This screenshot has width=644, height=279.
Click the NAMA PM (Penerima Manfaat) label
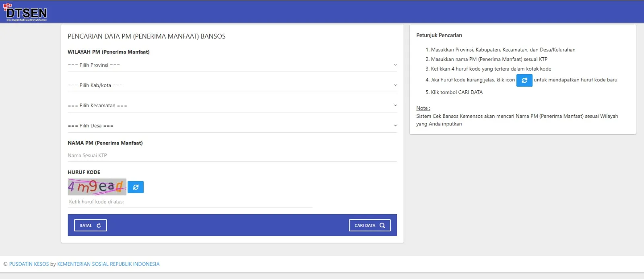click(x=105, y=143)
